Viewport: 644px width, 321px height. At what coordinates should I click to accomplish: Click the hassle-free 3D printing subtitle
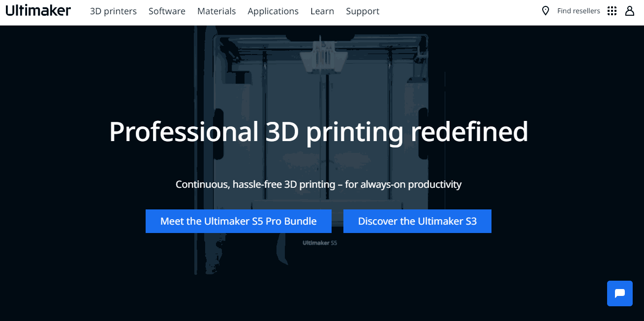(319, 184)
